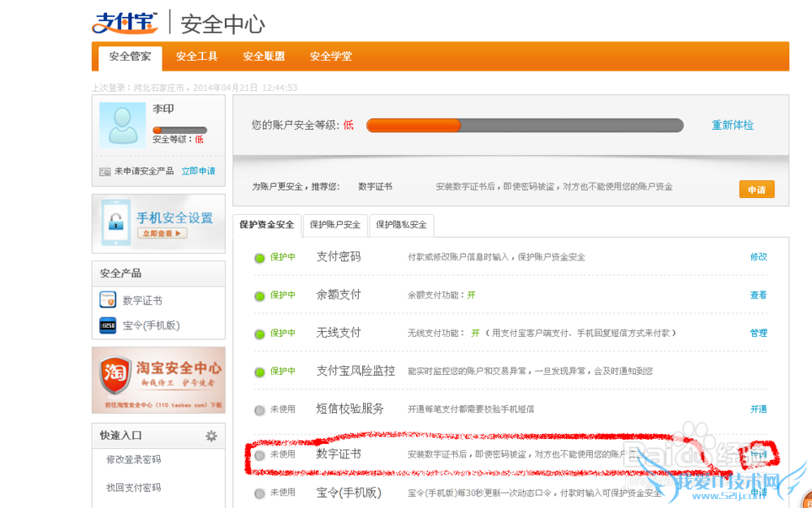Image resolution: width=812 pixels, height=508 pixels.
Task: Open the 手机安全设置 banner title
Action: coord(175,217)
